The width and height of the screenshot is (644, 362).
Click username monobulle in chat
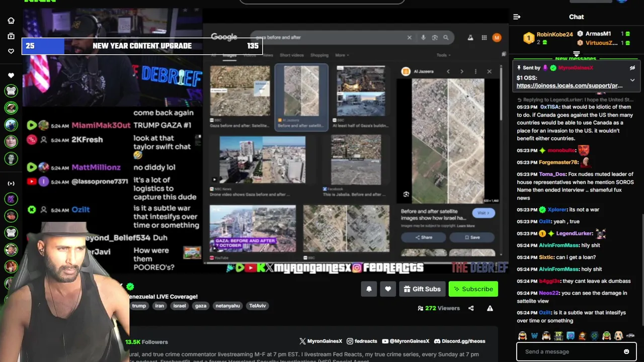pyautogui.click(x=561, y=150)
